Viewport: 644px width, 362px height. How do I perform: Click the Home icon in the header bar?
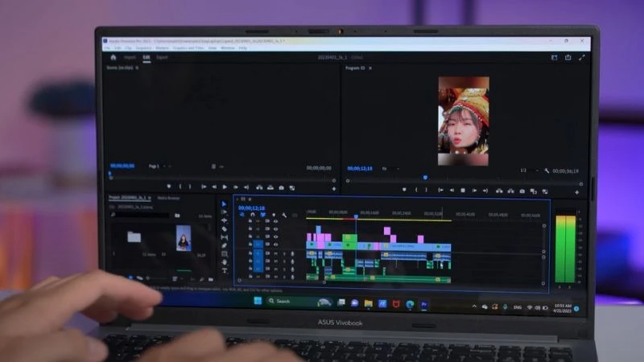114,57
